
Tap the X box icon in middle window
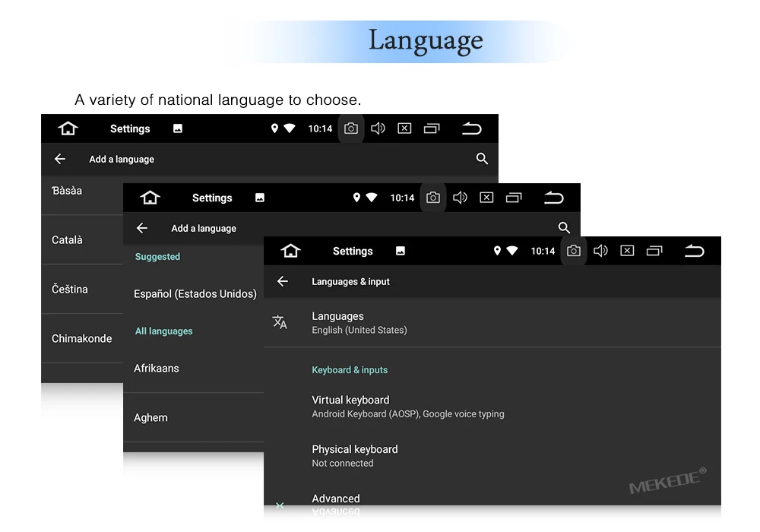(486, 198)
